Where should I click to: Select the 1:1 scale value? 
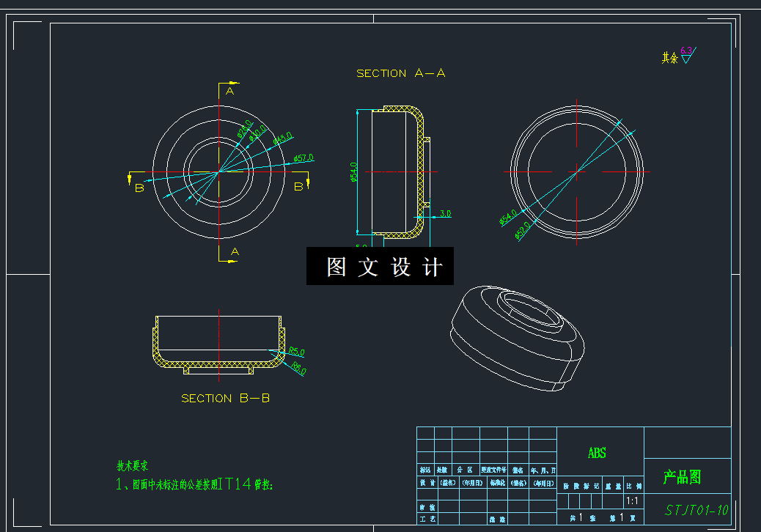(633, 501)
